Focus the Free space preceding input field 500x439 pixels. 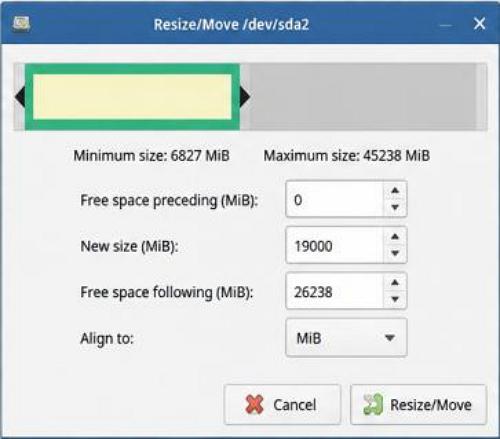[x=335, y=199]
